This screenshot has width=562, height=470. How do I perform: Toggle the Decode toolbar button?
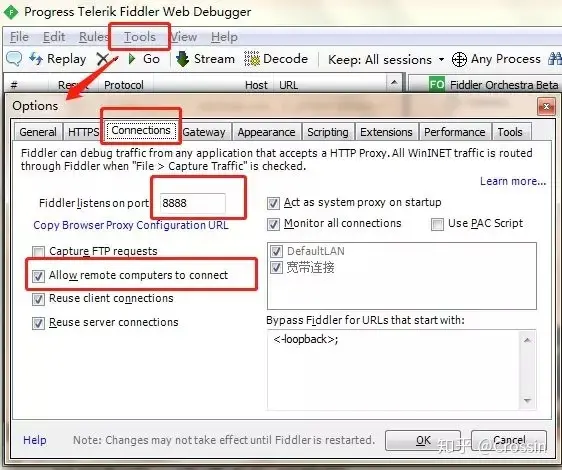coord(276,59)
